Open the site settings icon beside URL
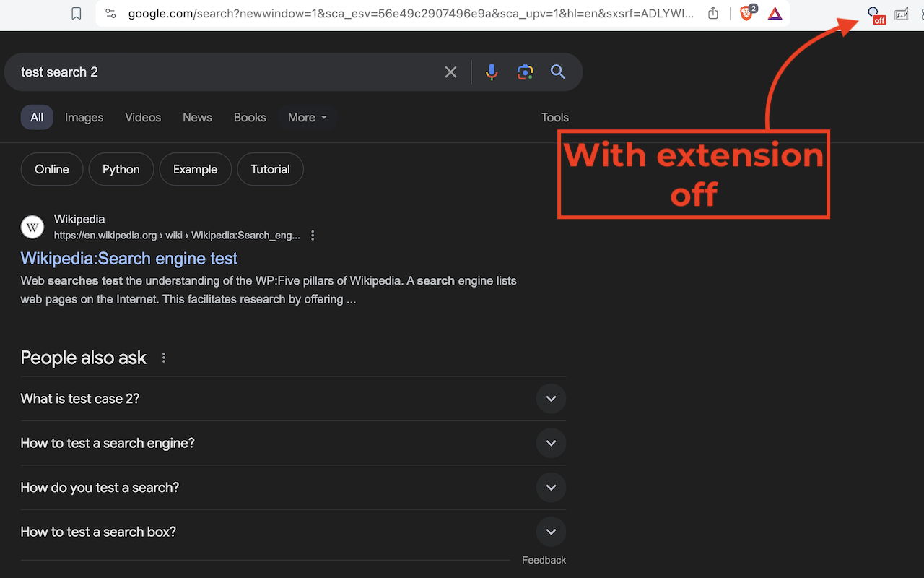 [110, 14]
